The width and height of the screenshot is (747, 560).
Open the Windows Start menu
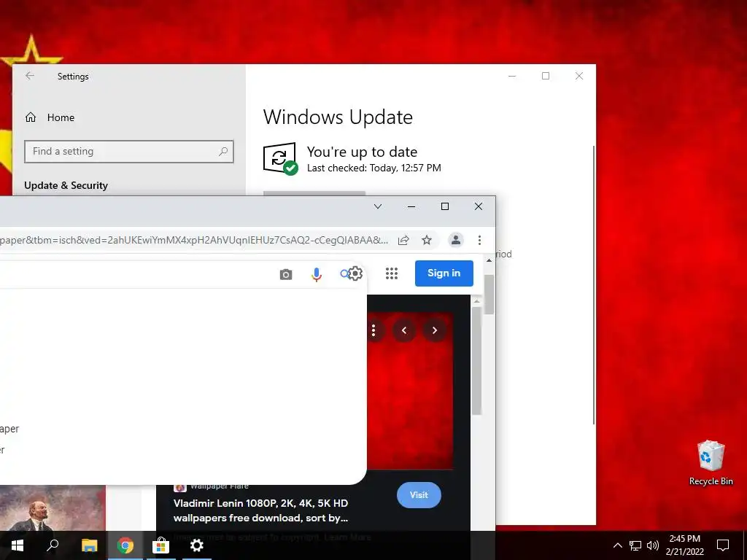pyautogui.click(x=18, y=545)
